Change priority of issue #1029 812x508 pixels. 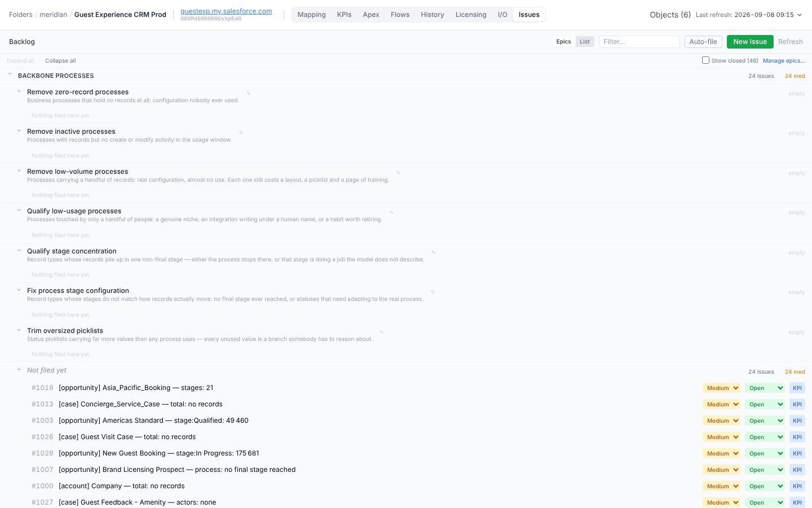pyautogui.click(x=721, y=453)
